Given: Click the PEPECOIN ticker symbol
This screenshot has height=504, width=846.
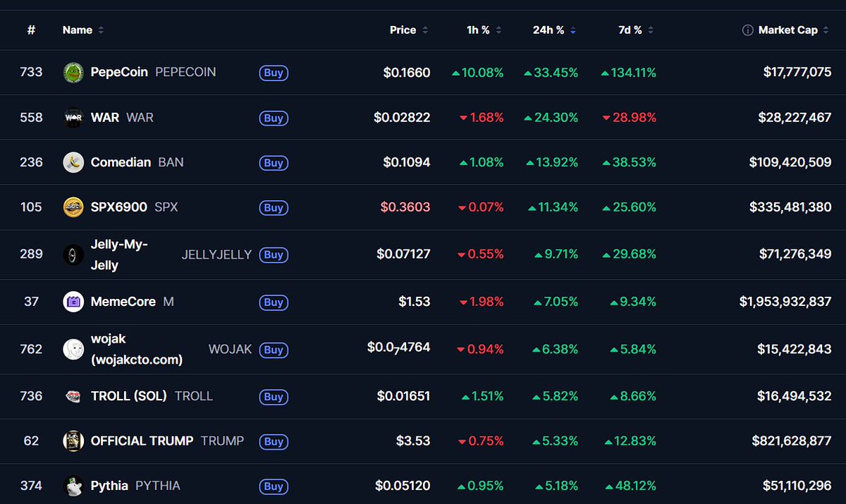Looking at the screenshot, I should [x=185, y=72].
